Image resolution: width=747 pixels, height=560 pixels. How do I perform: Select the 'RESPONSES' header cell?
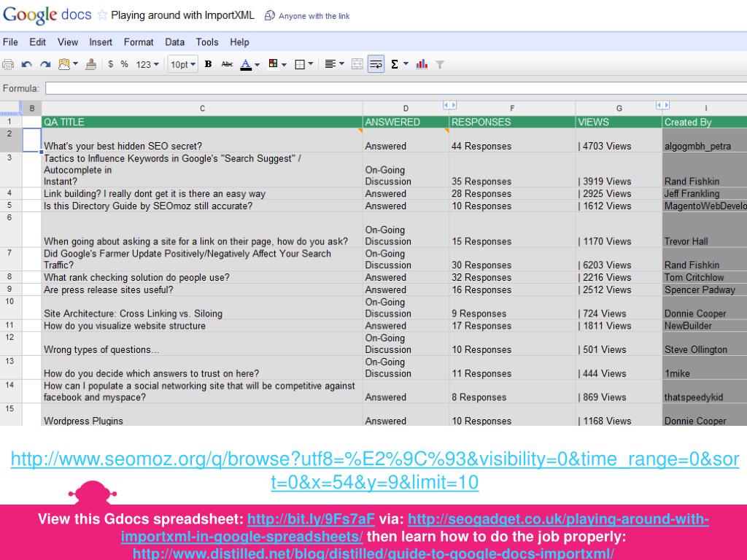512,122
